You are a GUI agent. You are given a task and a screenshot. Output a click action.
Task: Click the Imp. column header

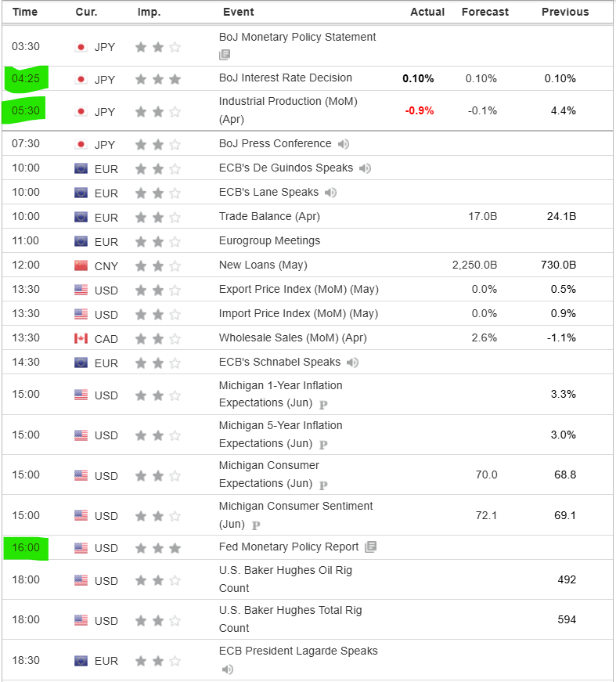click(x=149, y=12)
